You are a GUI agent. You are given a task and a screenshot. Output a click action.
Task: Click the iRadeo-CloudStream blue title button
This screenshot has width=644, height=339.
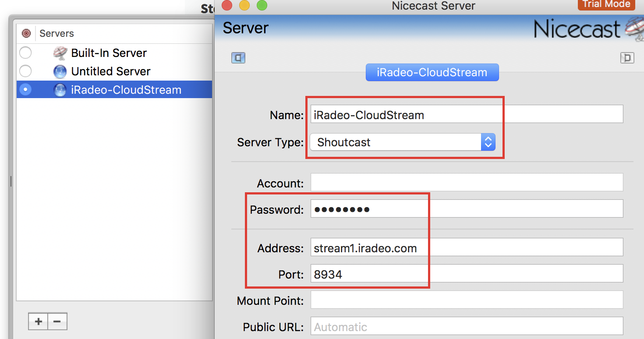(x=432, y=72)
